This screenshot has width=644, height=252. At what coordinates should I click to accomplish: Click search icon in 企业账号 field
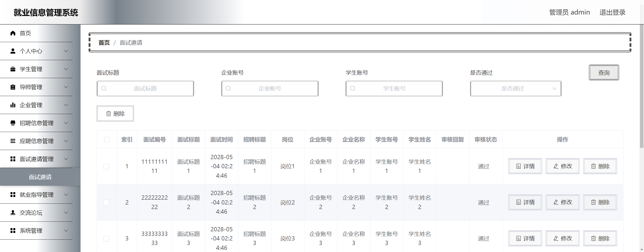[x=228, y=88]
